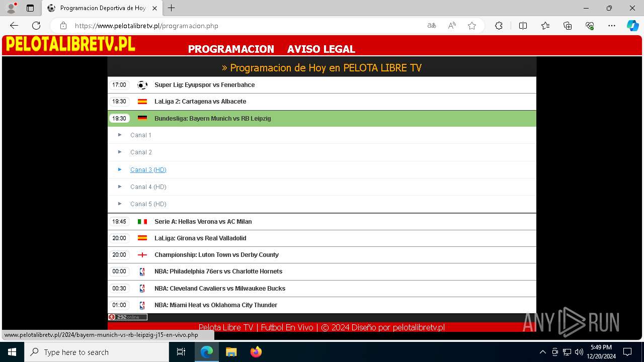This screenshot has width=644, height=362.
Task: Open the notification center icon
Action: [627, 352]
